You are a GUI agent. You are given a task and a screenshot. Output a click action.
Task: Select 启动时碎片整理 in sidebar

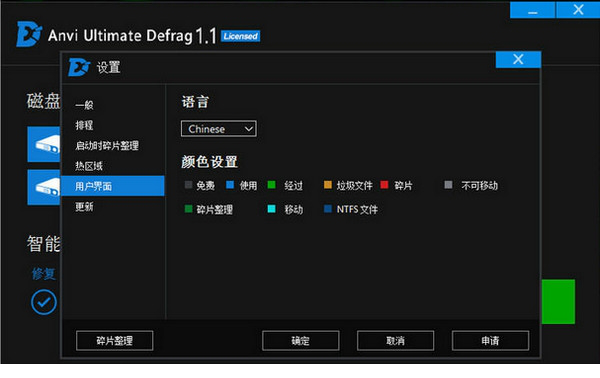point(107,146)
